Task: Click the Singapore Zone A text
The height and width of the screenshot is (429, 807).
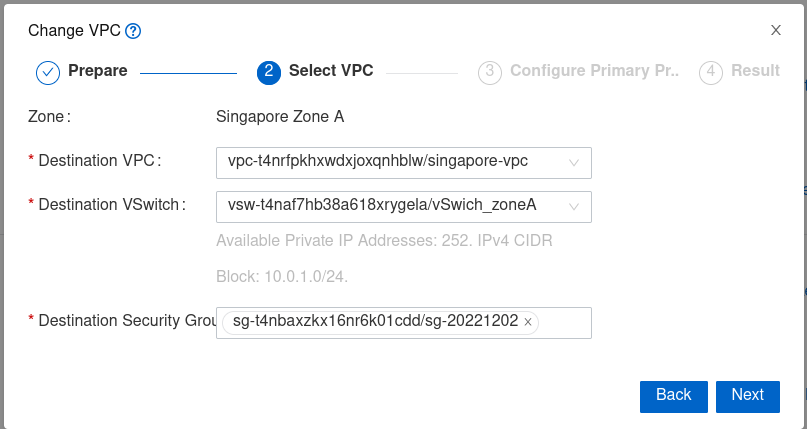Action: [x=280, y=117]
